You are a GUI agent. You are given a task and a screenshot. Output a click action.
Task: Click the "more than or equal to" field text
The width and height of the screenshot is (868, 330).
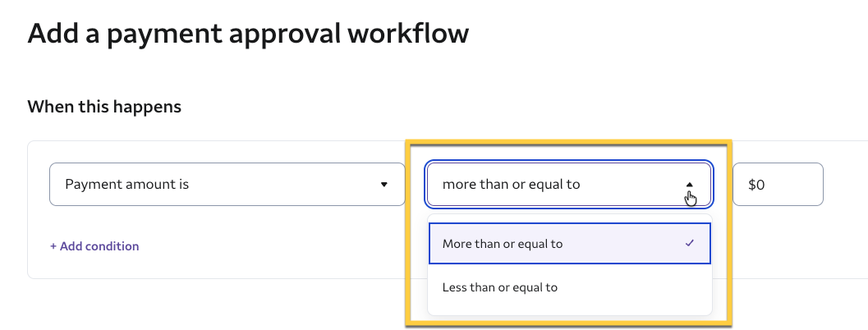click(511, 185)
